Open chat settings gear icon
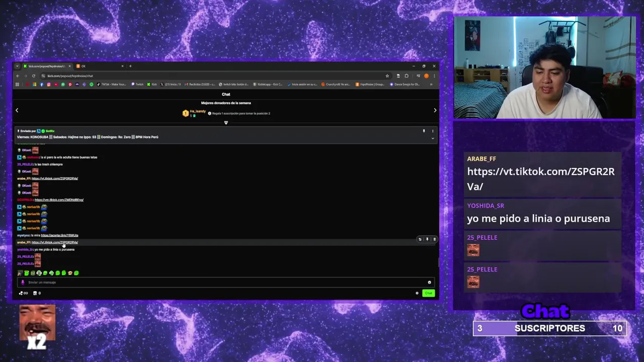Viewport: 644px width, 362px height. coord(417,293)
